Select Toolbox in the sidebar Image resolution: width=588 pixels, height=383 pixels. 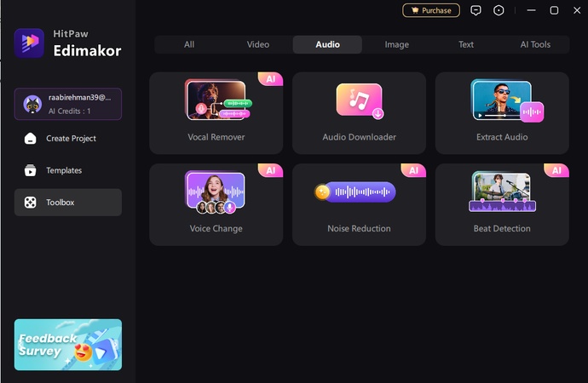[x=68, y=203]
